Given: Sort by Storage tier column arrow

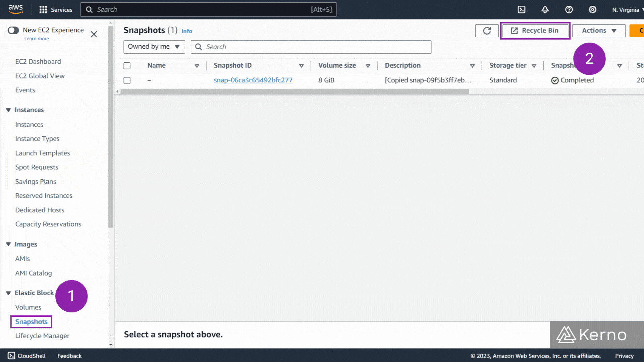Looking at the screenshot, I should (534, 66).
